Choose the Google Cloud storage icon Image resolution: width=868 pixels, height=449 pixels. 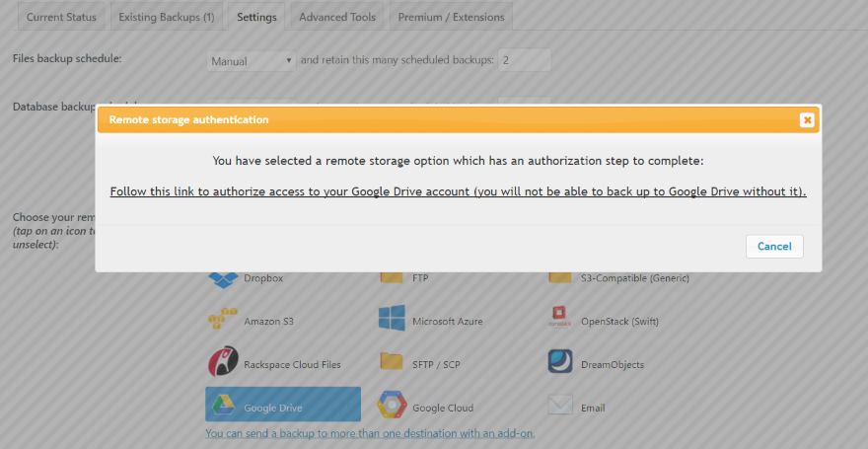point(392,407)
